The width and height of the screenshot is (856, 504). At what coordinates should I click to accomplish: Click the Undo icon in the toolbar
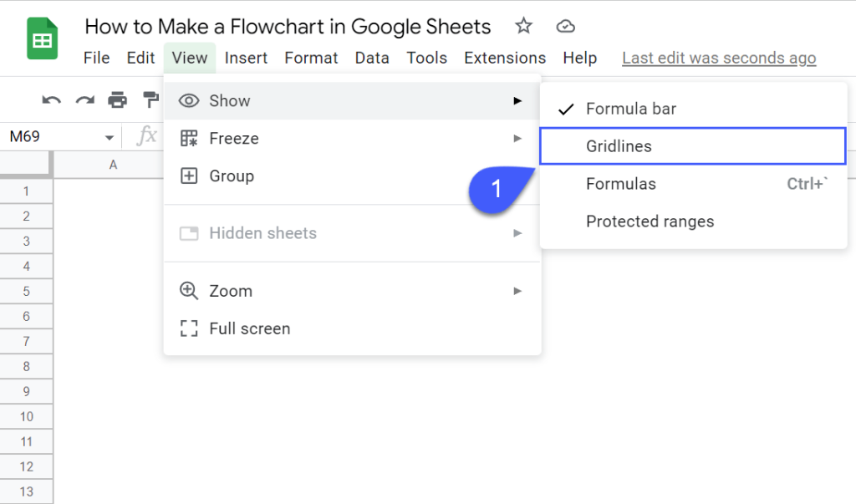click(50, 99)
